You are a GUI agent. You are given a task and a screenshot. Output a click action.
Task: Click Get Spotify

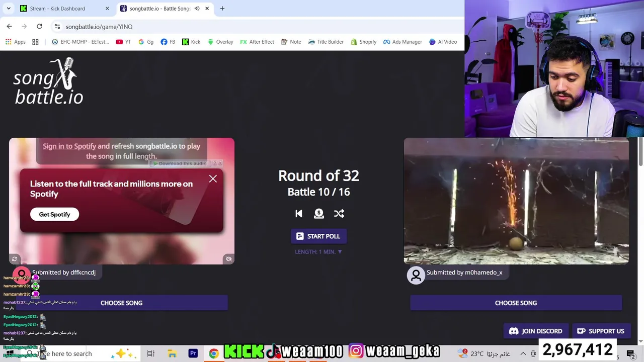tap(54, 214)
